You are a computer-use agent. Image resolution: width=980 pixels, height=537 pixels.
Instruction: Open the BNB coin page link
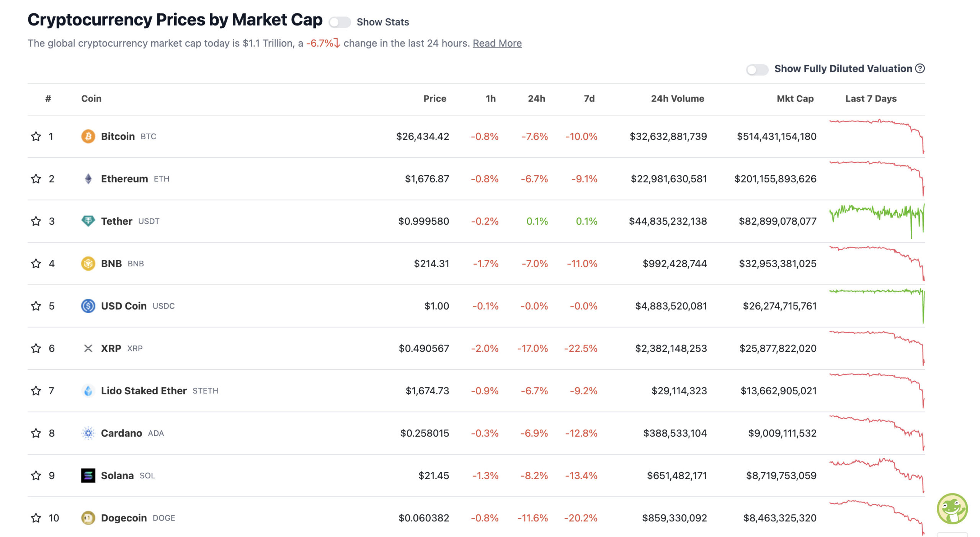[x=111, y=264]
